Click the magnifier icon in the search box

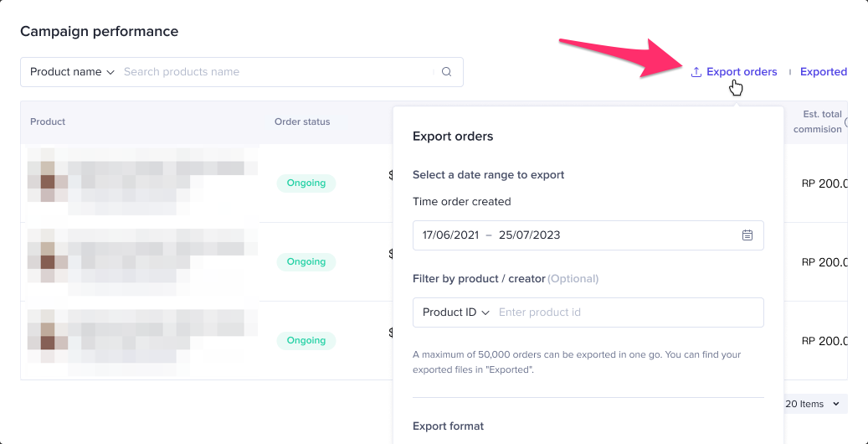tap(447, 72)
